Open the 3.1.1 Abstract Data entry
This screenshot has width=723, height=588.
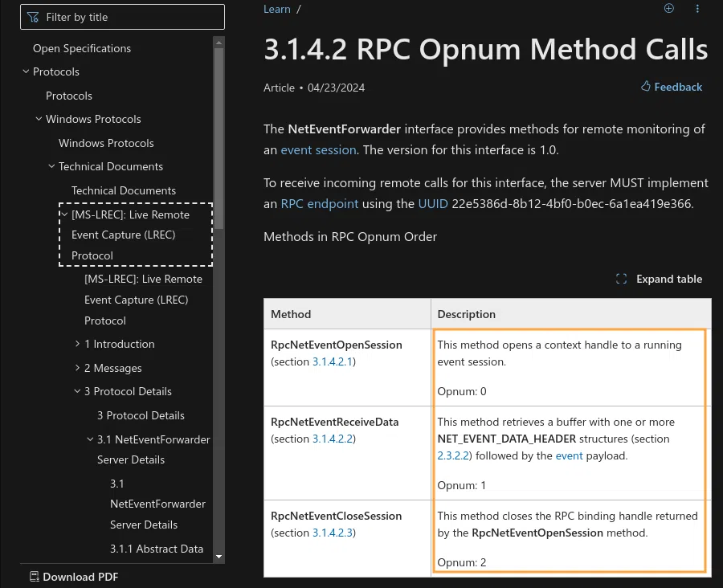click(157, 549)
